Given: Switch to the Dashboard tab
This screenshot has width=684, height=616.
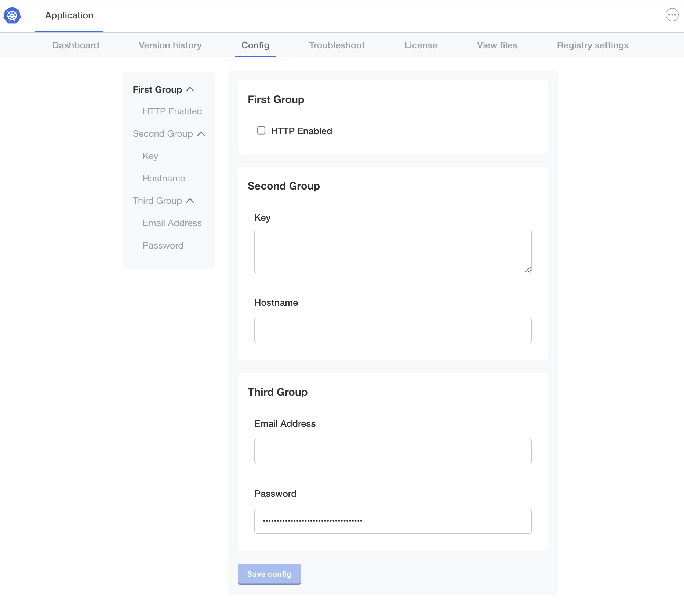Looking at the screenshot, I should pyautogui.click(x=76, y=45).
